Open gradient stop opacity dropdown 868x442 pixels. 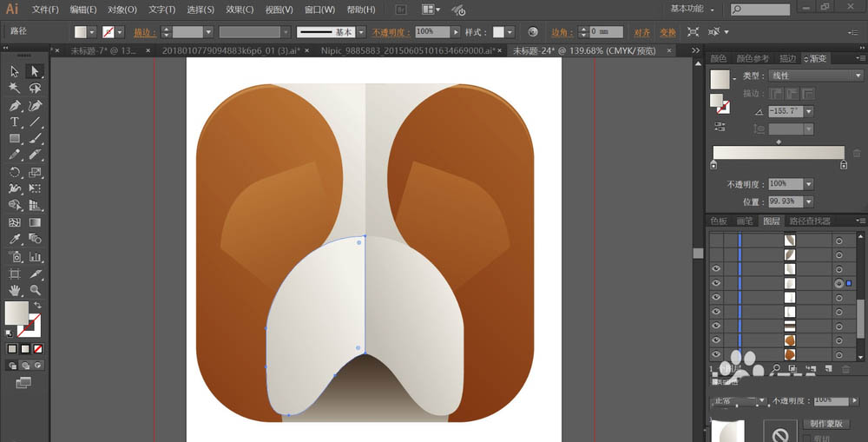point(809,184)
